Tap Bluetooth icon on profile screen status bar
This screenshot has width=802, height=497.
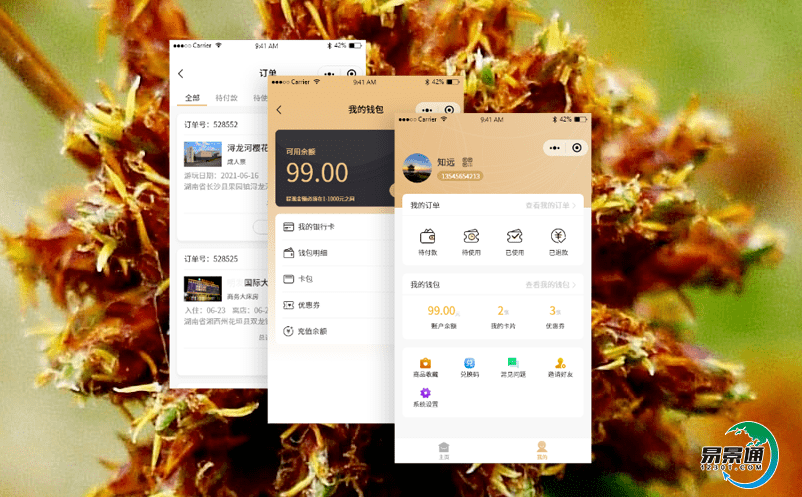(554, 120)
